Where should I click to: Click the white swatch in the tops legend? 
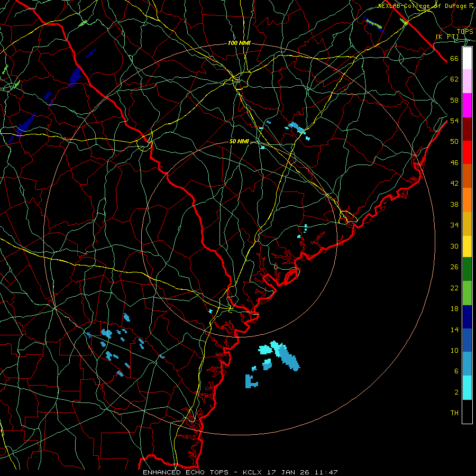tap(467, 58)
